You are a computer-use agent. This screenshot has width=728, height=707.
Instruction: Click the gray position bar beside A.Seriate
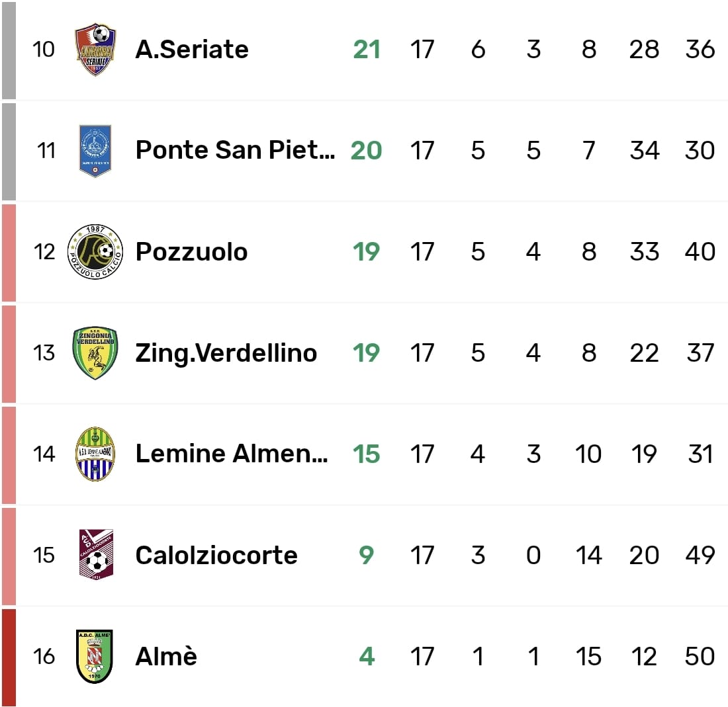coord(8,50)
